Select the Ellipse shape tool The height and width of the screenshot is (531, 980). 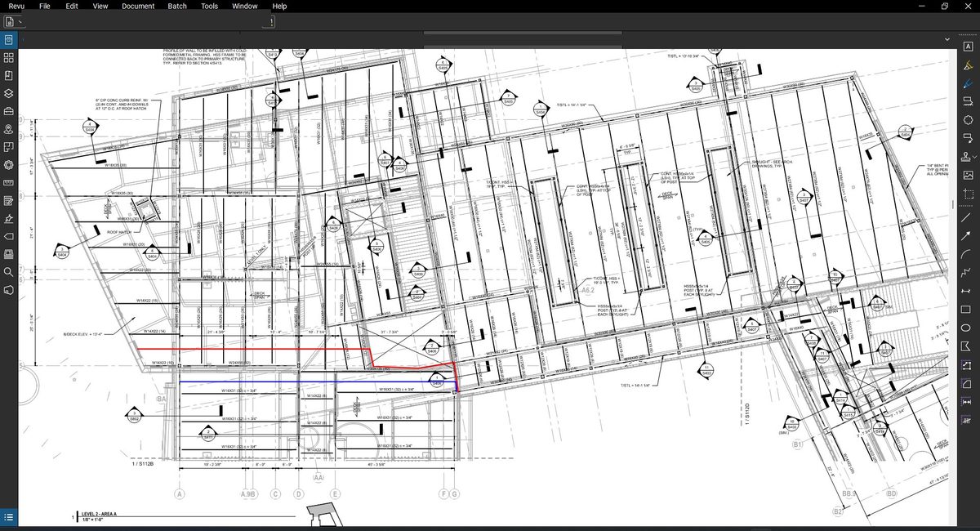tap(968, 328)
